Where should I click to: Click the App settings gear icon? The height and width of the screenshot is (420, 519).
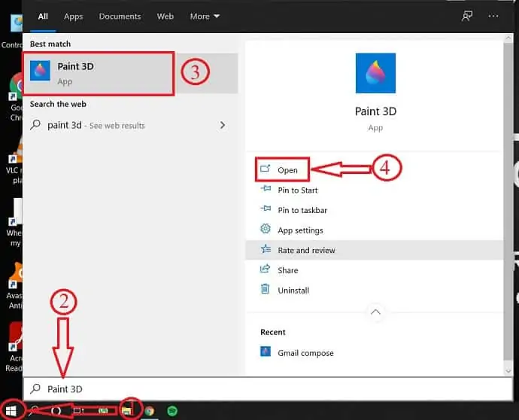click(x=266, y=229)
